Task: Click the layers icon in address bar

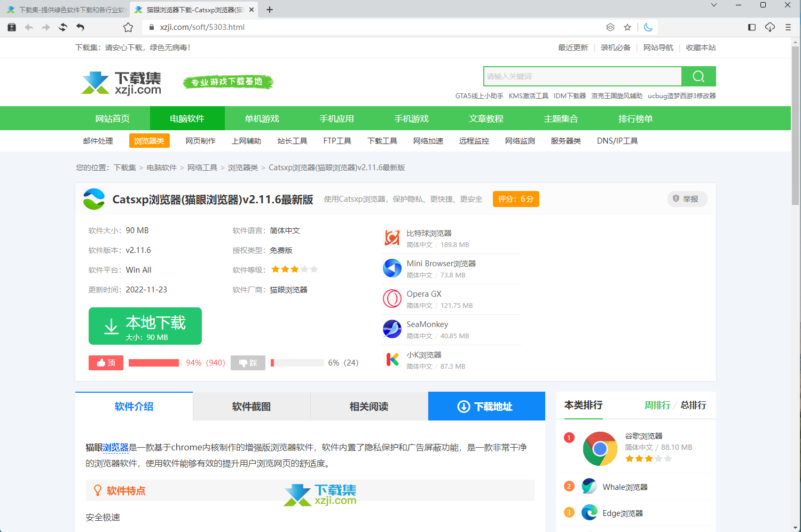Action: click(x=610, y=27)
